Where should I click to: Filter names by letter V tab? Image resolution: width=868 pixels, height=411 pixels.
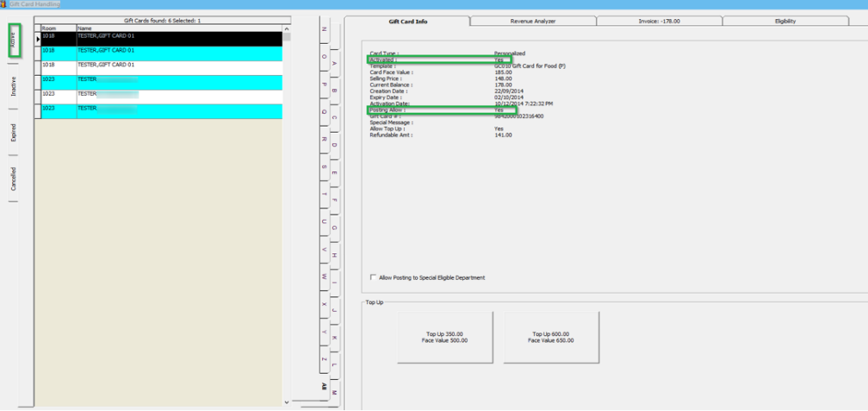pyautogui.click(x=324, y=249)
